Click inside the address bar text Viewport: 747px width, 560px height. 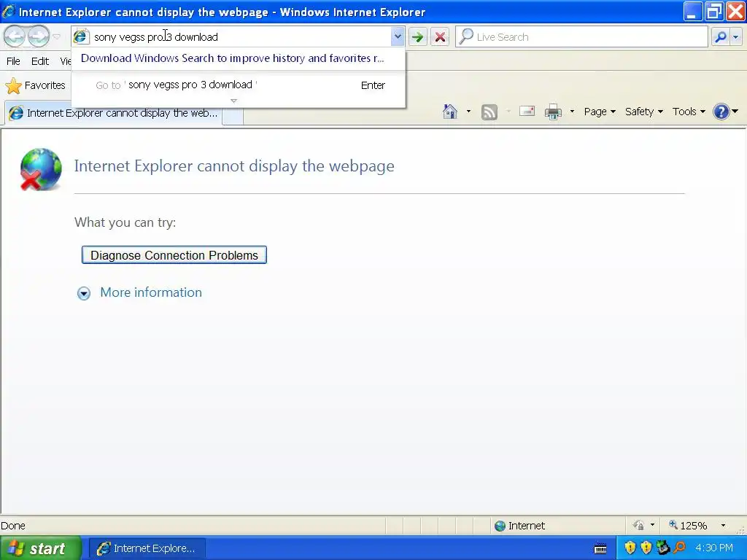[156, 36]
